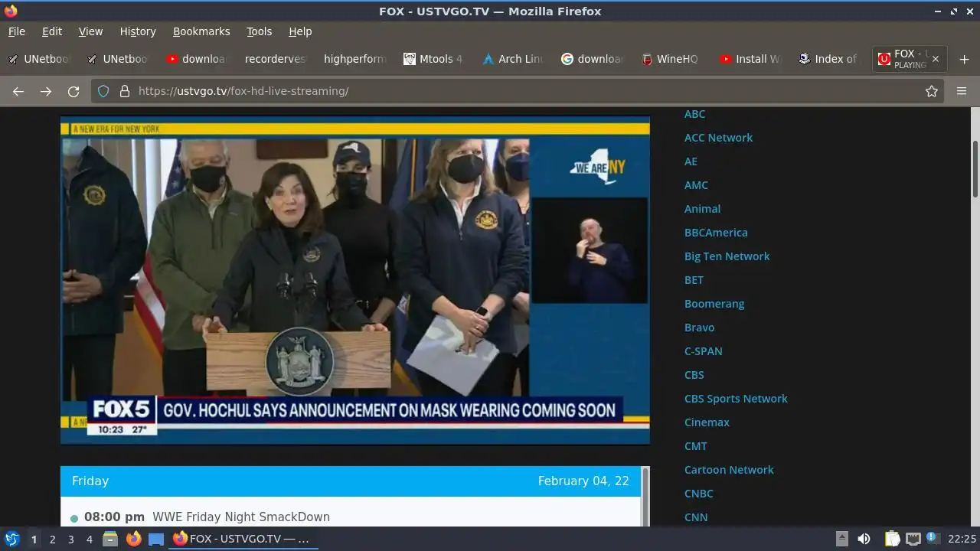
Task: Open the LXQt application menu
Action: click(11, 539)
